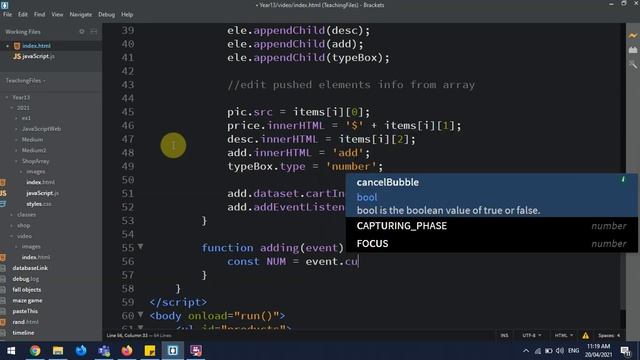Open the maze game file
This screenshot has width=640, height=360.
pyautogui.click(x=27, y=300)
